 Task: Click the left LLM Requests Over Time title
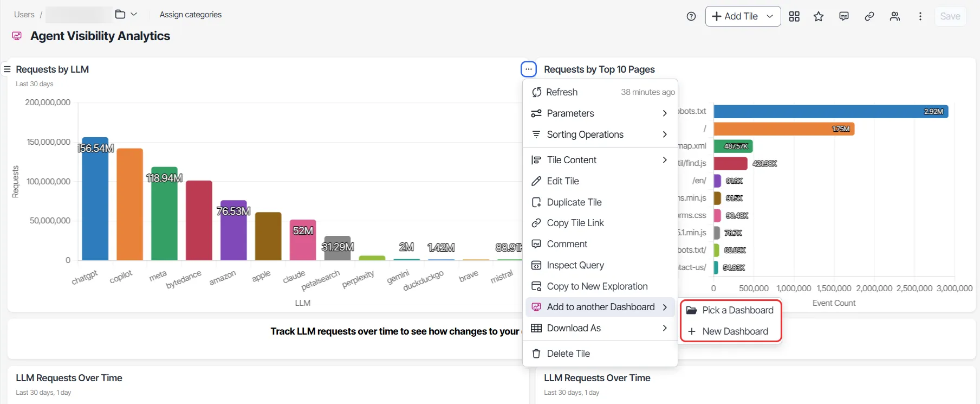pyautogui.click(x=69, y=378)
